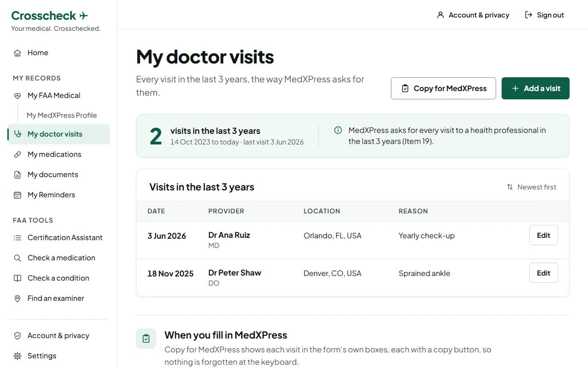Click the pill icon beside My medications
Image resolution: width=588 pixels, height=368 pixels.
pos(17,155)
